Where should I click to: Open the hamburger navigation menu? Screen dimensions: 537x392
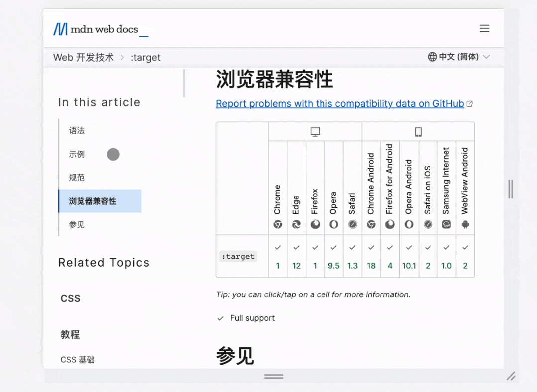484,28
